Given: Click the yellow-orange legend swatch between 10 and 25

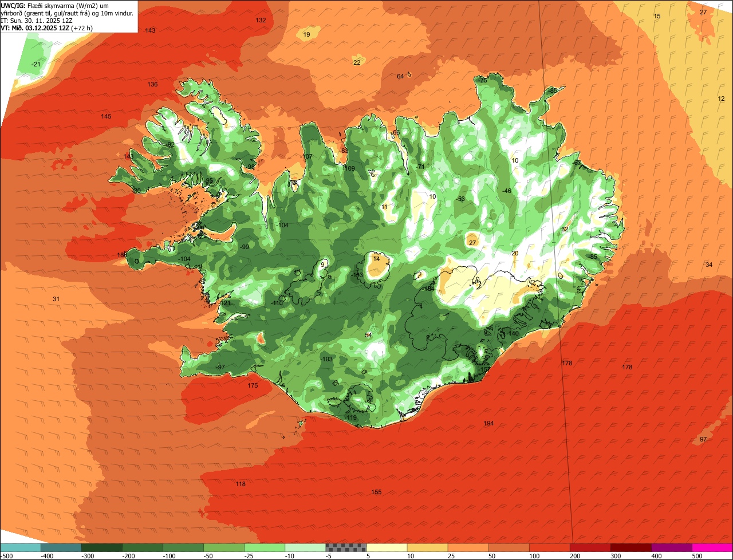Looking at the screenshot, I should [x=427, y=547].
